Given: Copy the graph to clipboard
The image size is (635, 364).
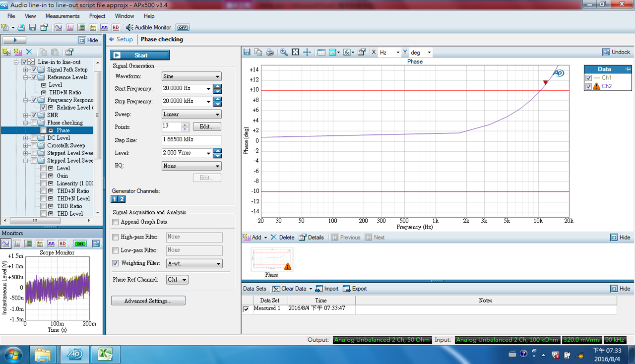Looking at the screenshot, I should [257, 52].
